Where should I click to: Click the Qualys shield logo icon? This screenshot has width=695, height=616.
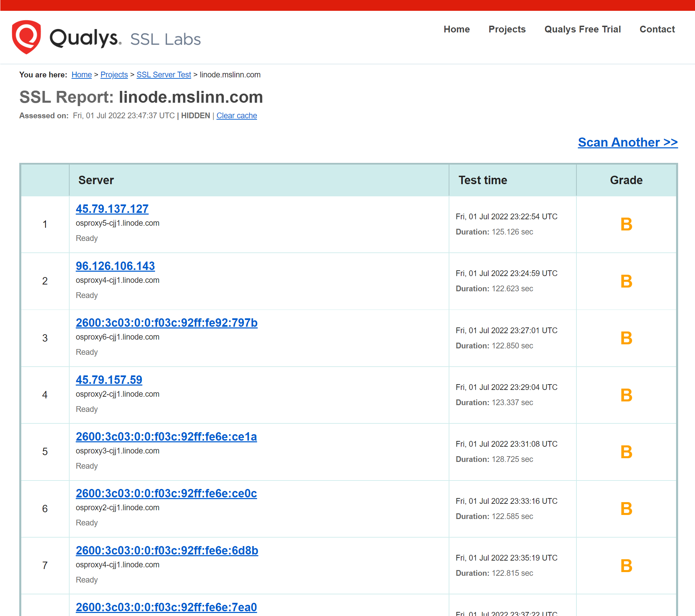coord(26,37)
